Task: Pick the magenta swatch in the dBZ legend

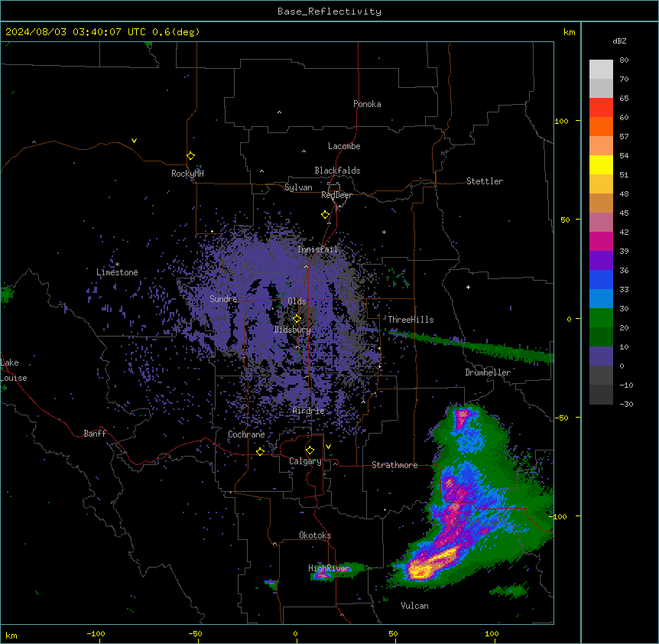Action: (601, 241)
